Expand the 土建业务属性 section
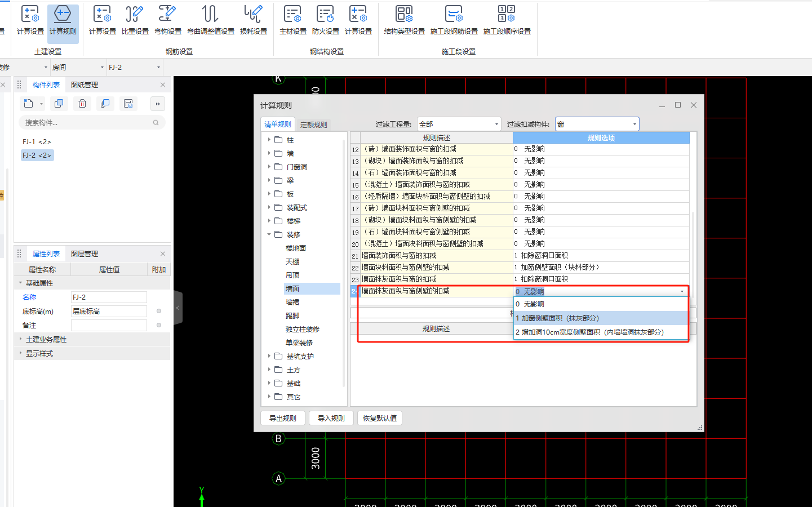 coord(20,339)
